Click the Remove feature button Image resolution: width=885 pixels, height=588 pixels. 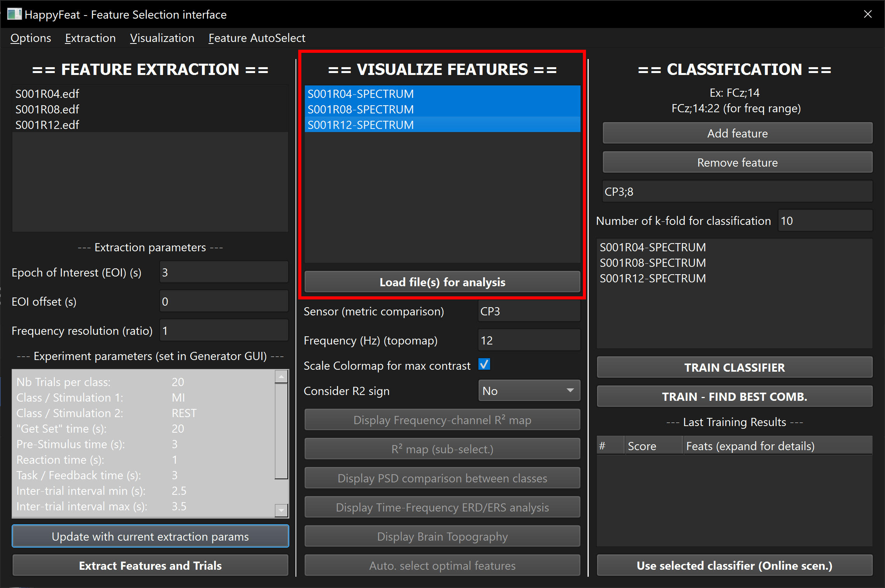coord(737,162)
